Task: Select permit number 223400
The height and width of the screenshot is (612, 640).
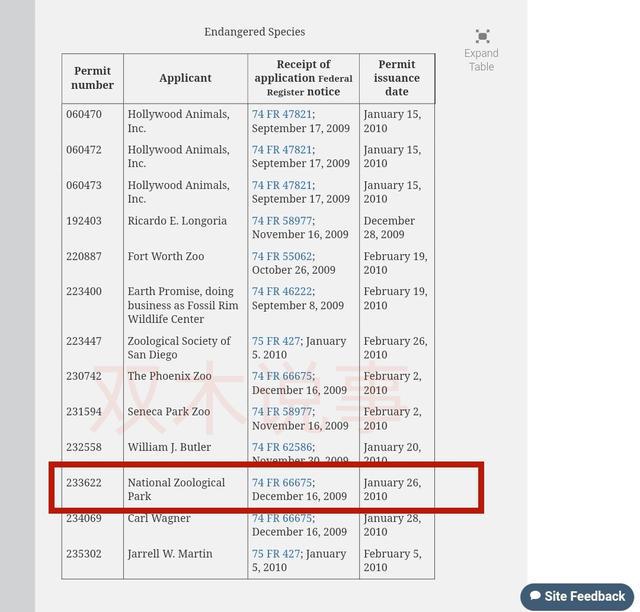Action: [84, 292]
